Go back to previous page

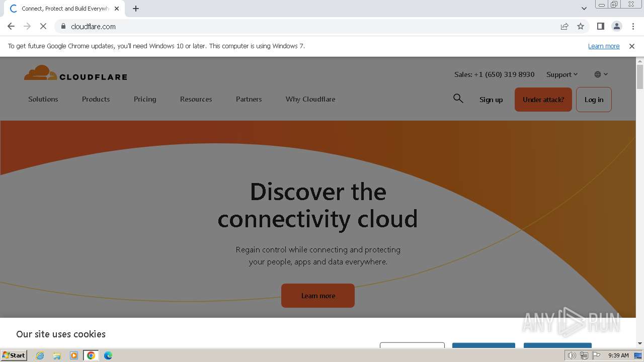tap(11, 26)
